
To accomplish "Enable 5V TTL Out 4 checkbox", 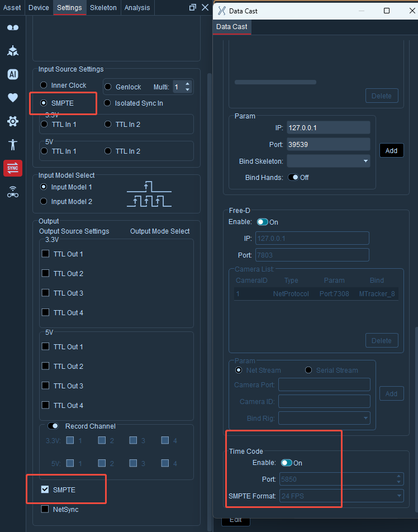I will click(45, 405).
